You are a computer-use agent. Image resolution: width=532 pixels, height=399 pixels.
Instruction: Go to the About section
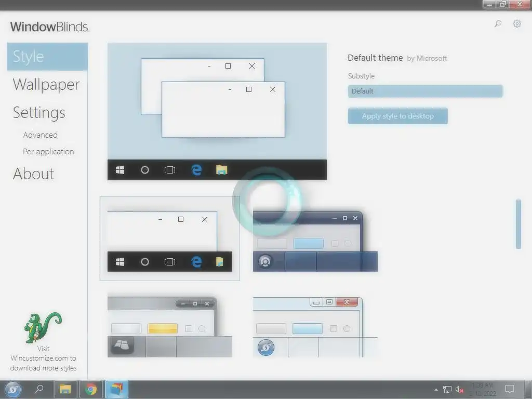[33, 174]
